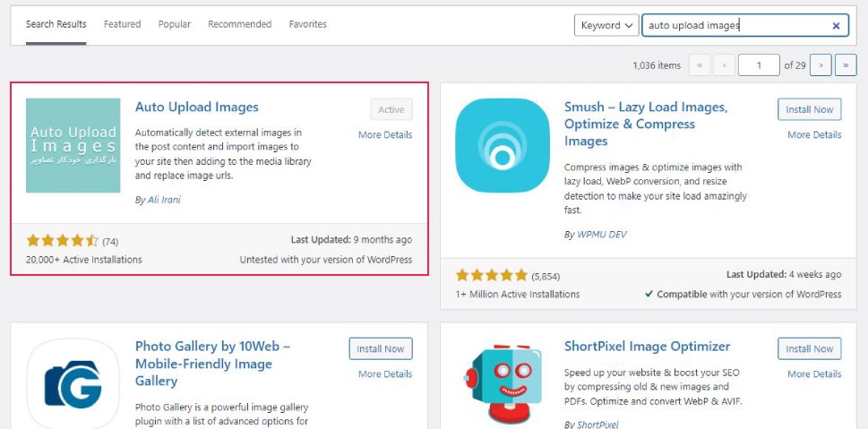This screenshot has height=429, width=868.
Task: Go to the next page arrow
Action: coord(821,65)
